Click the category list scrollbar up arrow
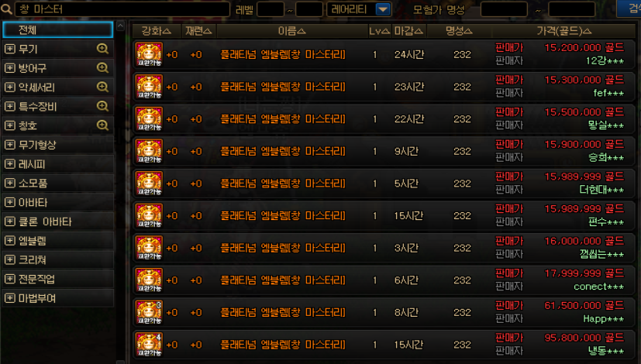 [x=120, y=26]
